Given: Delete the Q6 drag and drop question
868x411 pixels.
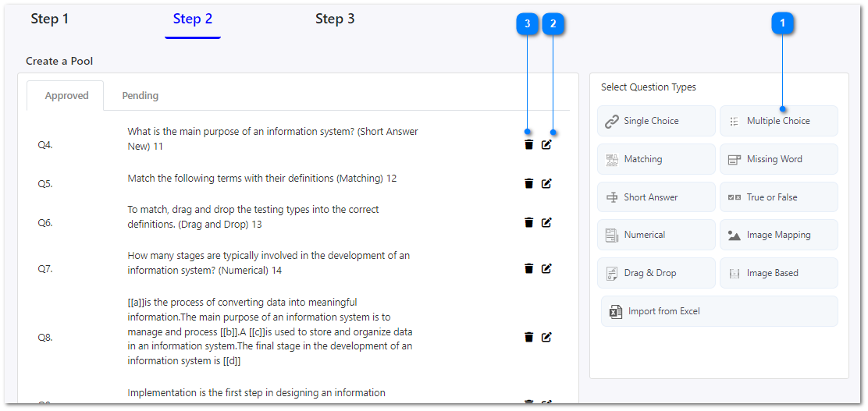Looking at the screenshot, I should click(528, 222).
